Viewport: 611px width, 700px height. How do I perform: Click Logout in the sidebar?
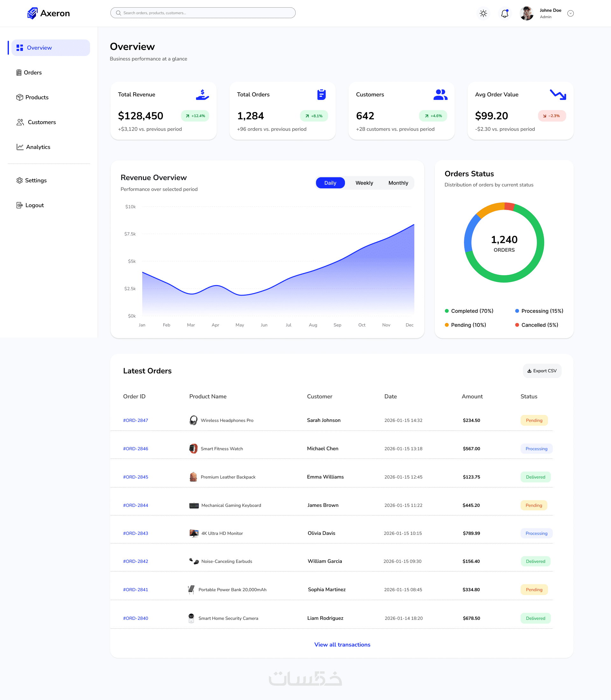coord(34,205)
